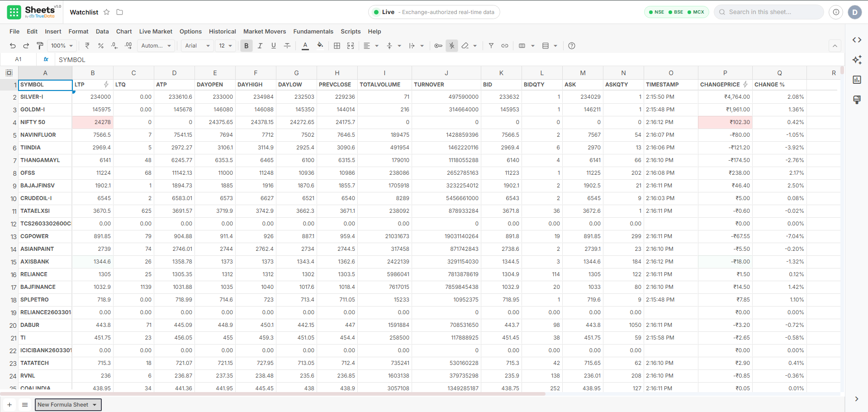Activate the paint format tool

coord(40,46)
